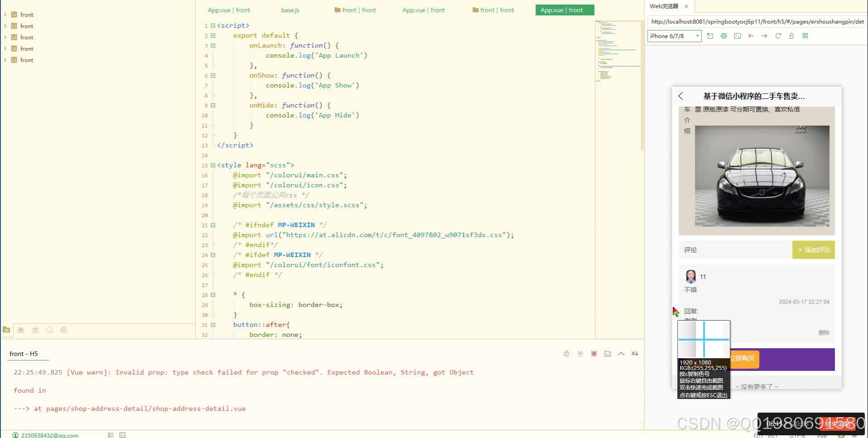The height and width of the screenshot is (438, 868).
Task: Close the Web浏览器 tab
Action: 686,6
